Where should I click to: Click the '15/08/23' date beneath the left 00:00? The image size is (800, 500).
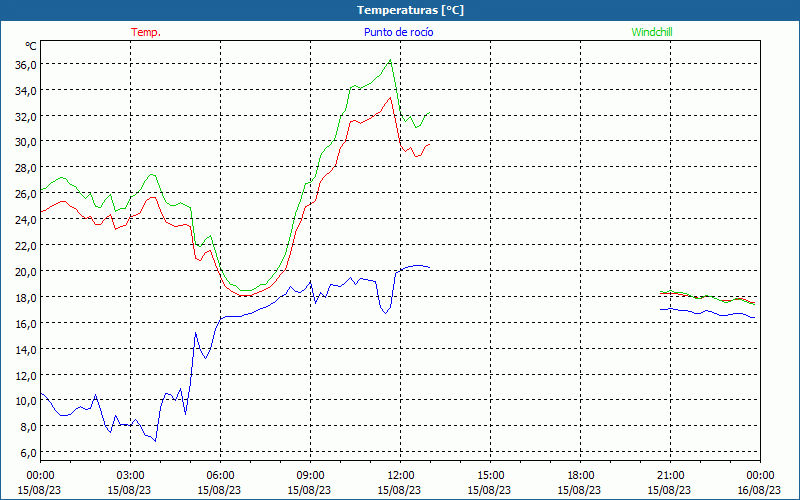(x=39, y=490)
